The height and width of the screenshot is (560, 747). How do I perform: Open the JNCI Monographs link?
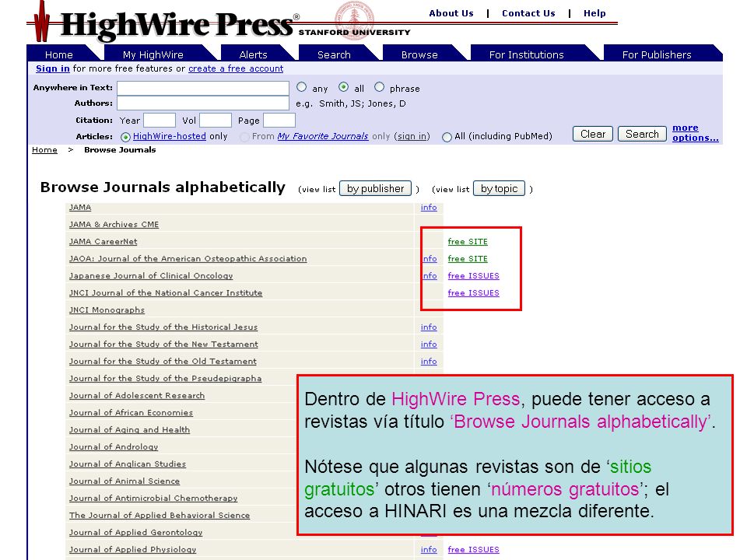[107, 310]
